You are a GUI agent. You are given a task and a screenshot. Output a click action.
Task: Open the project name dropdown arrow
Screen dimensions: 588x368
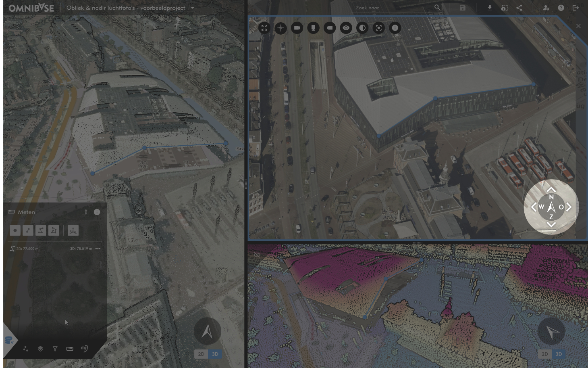pos(192,8)
